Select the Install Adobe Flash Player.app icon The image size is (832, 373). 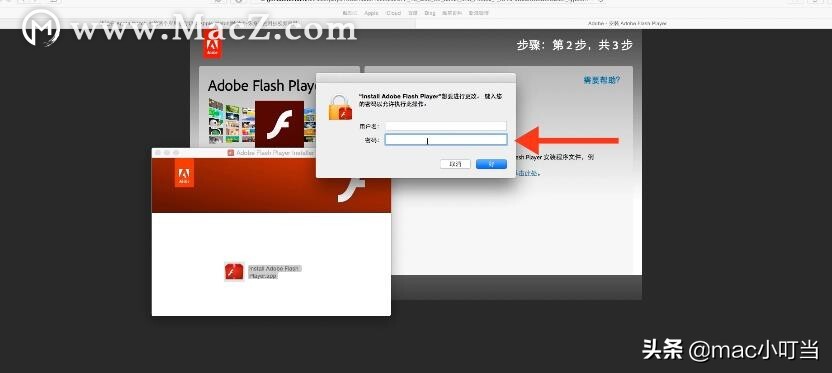234,272
